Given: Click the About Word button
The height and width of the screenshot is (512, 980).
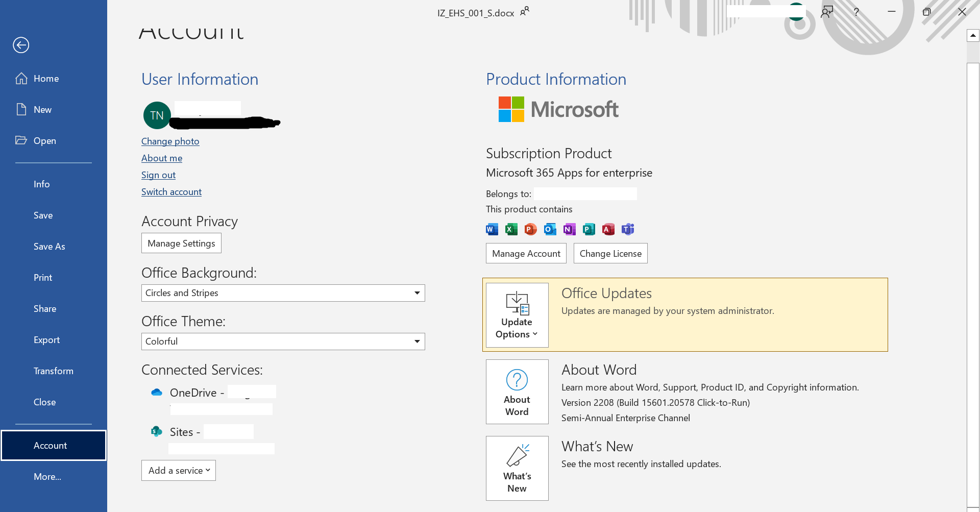Looking at the screenshot, I should pos(517,392).
